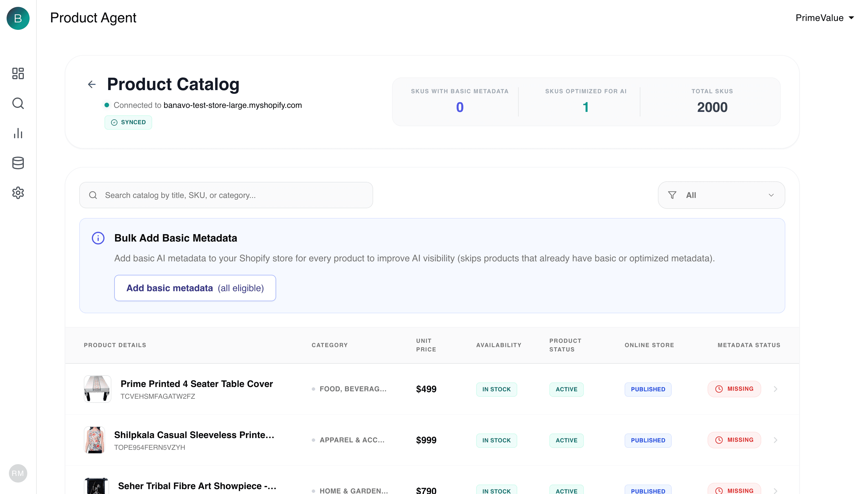Click SKU code TCVEHSMFAGATW2FZ
The width and height of the screenshot is (868, 494).
pos(158,396)
